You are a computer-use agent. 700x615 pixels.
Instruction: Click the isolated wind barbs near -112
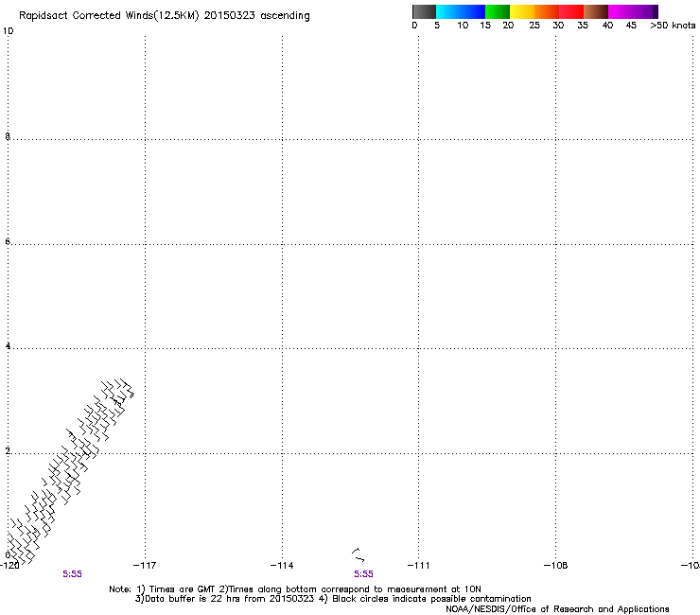[358, 554]
